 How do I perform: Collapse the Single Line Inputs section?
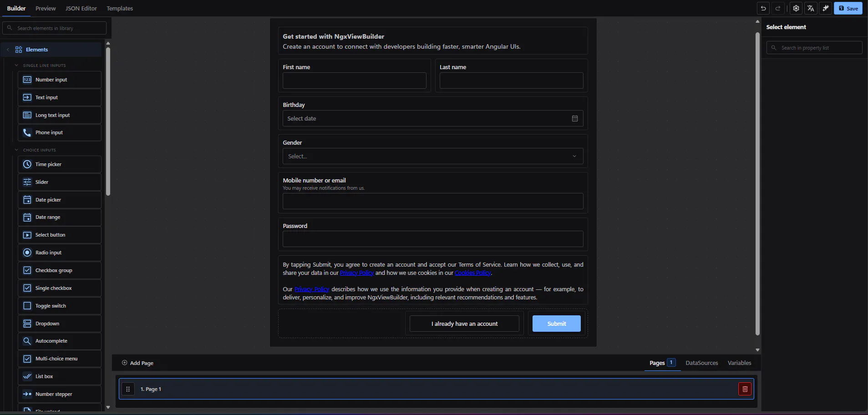(x=16, y=65)
